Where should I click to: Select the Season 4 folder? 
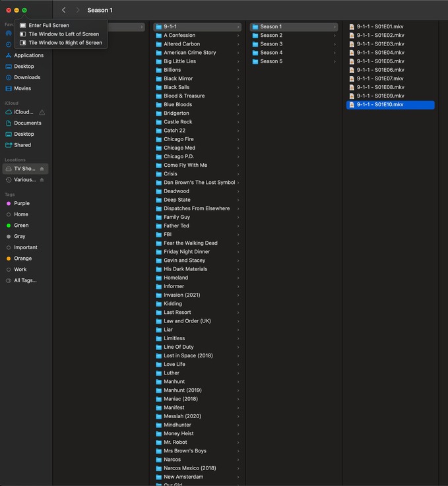(x=294, y=53)
